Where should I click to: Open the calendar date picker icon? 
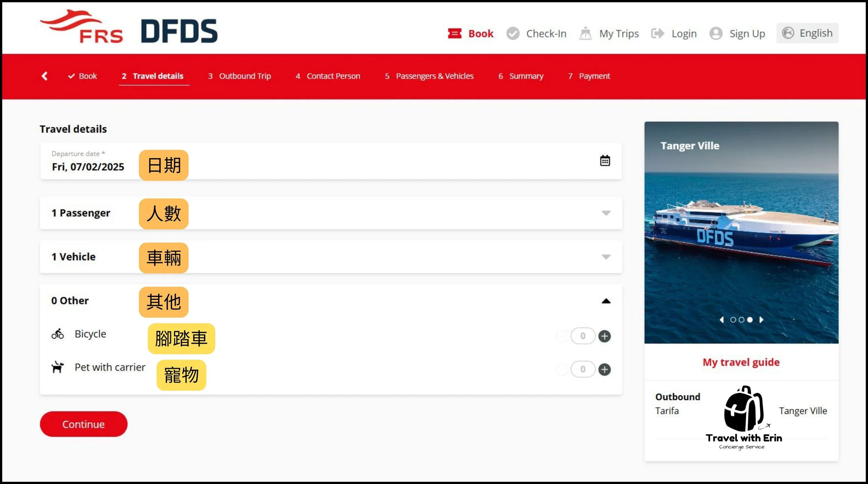[605, 161]
